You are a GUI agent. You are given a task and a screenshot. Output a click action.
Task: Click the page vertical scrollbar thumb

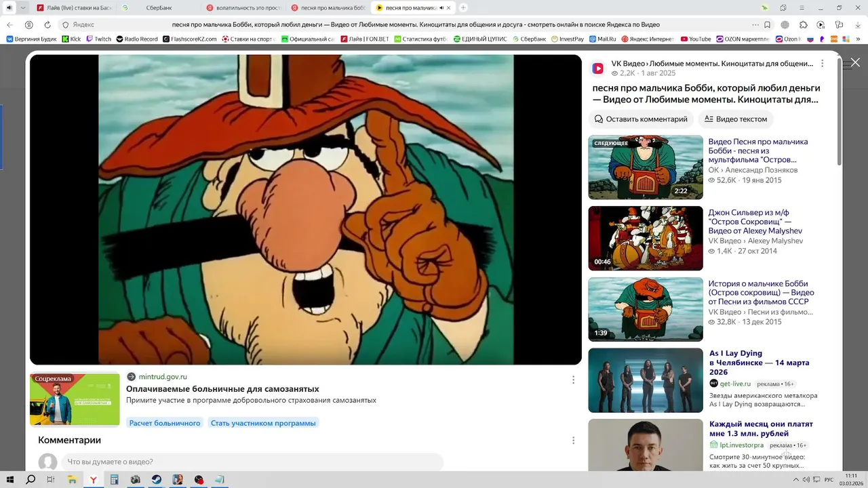(x=839, y=110)
